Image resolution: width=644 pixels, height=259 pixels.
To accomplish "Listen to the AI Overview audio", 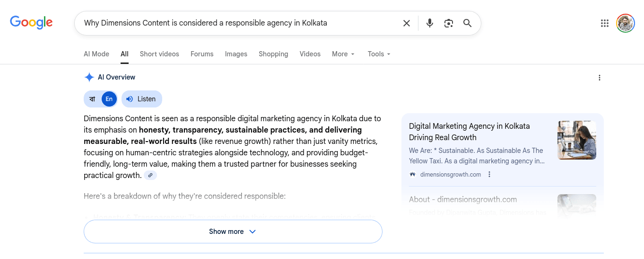I will click(141, 99).
